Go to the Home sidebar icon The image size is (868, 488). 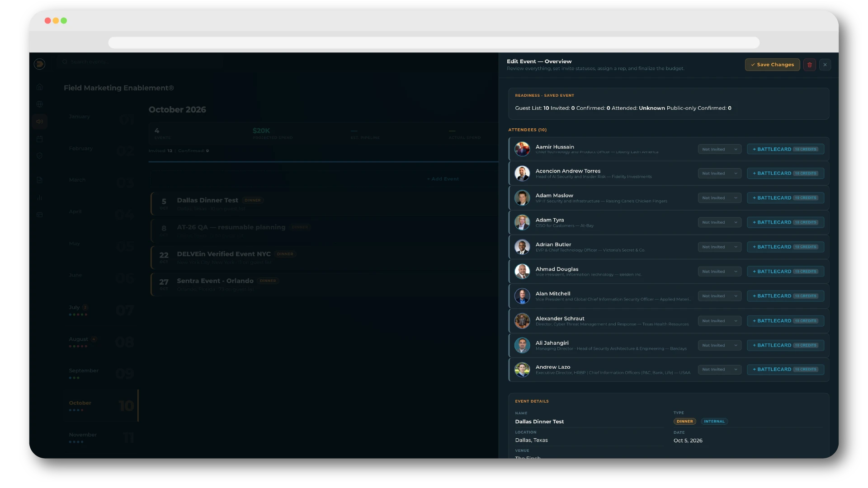click(x=40, y=87)
